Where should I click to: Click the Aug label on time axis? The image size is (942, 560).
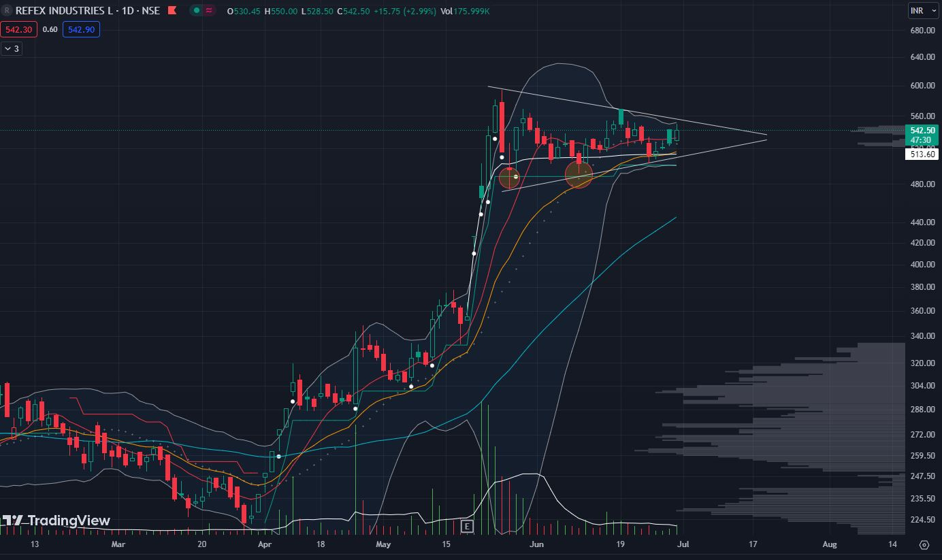click(x=830, y=545)
